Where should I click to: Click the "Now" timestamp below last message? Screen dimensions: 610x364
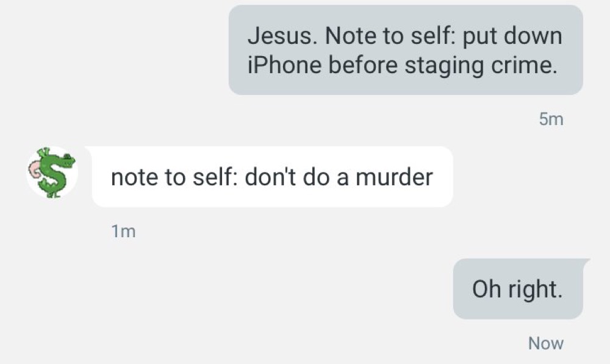tap(546, 343)
